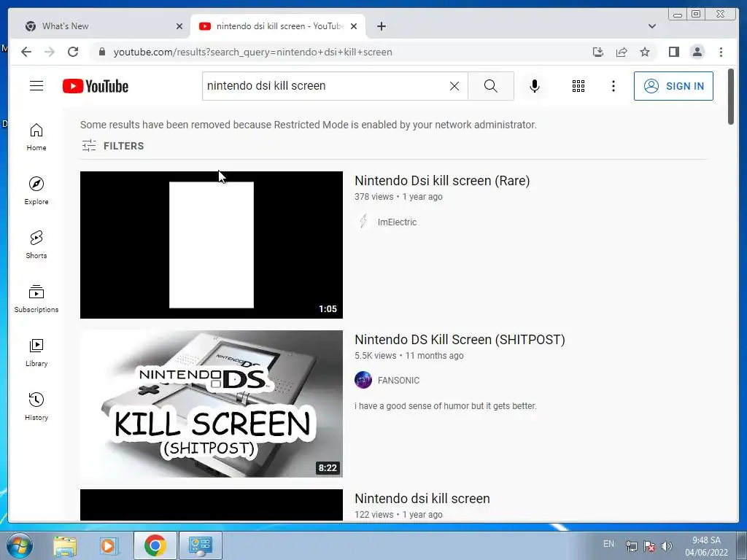Go to Home in the sidebar
The image size is (747, 560).
click(36, 137)
